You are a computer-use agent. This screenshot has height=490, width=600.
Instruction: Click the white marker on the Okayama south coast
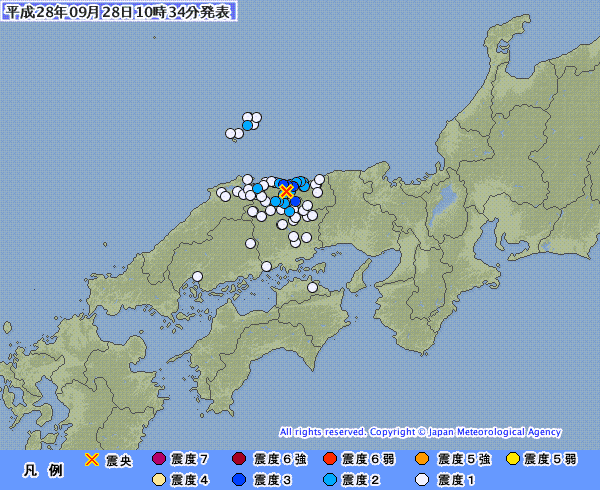click(x=267, y=266)
